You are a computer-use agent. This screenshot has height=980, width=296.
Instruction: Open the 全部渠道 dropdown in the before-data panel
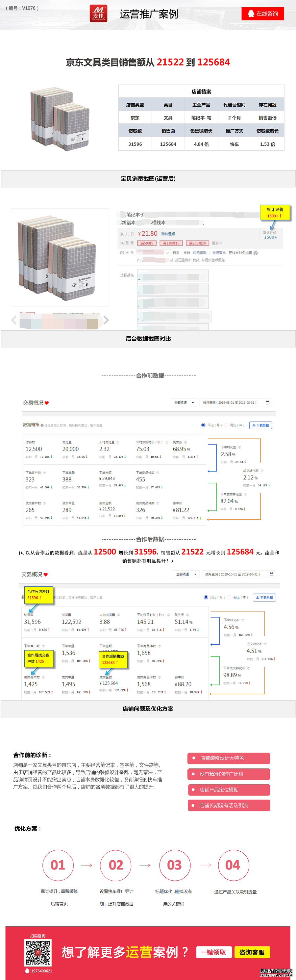tap(184, 402)
